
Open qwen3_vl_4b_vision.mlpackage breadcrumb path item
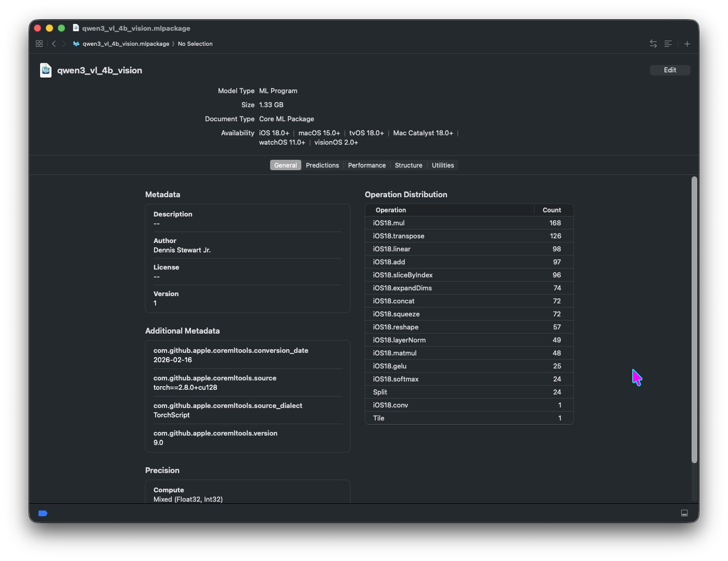pyautogui.click(x=125, y=44)
